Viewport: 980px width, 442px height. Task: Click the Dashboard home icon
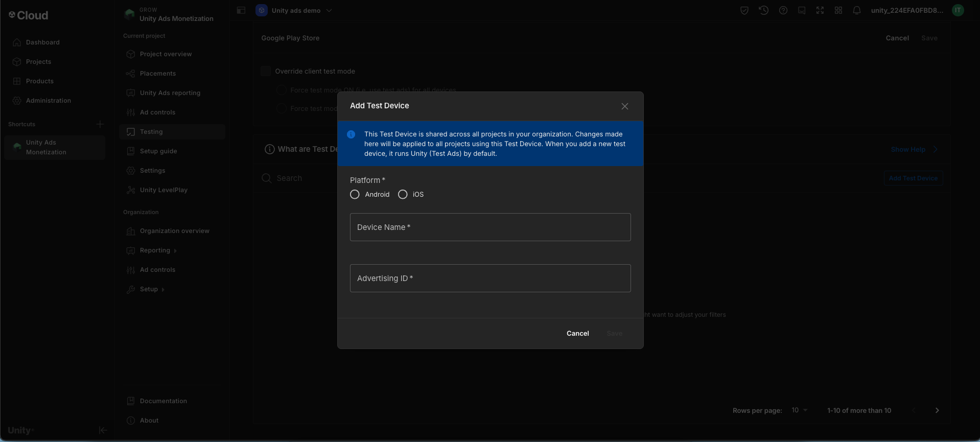(x=17, y=42)
